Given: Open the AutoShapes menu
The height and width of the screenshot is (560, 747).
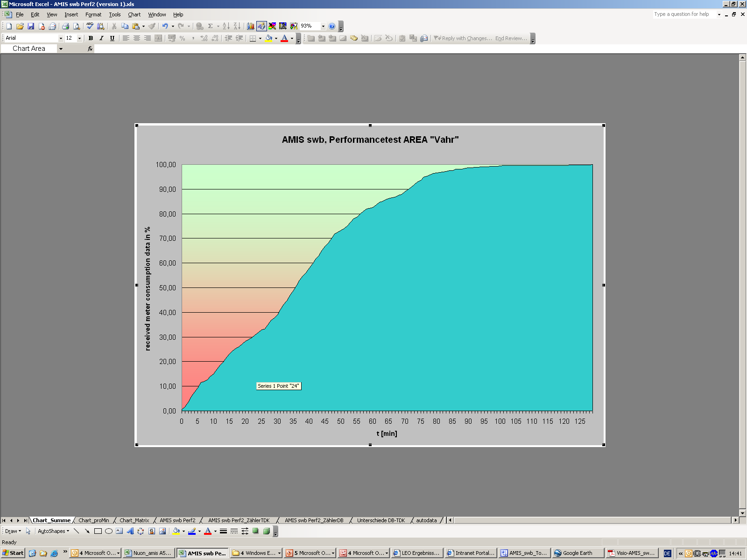Looking at the screenshot, I should click(x=53, y=531).
